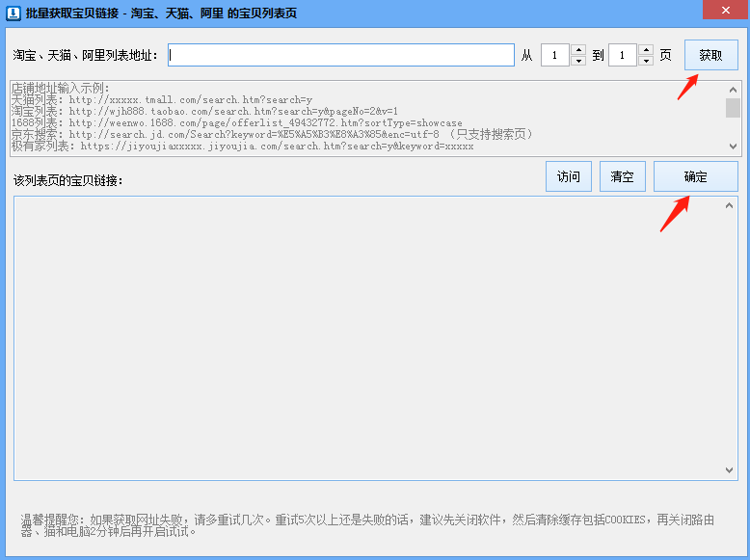The height and width of the screenshot is (560, 750).
Task: Click the 淘宝列表 example URL line
Action: click(204, 112)
